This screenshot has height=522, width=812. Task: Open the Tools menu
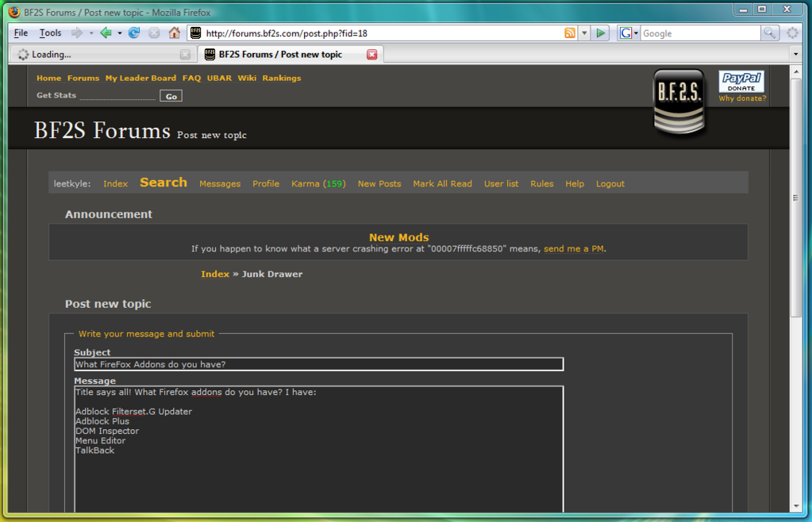(x=50, y=33)
